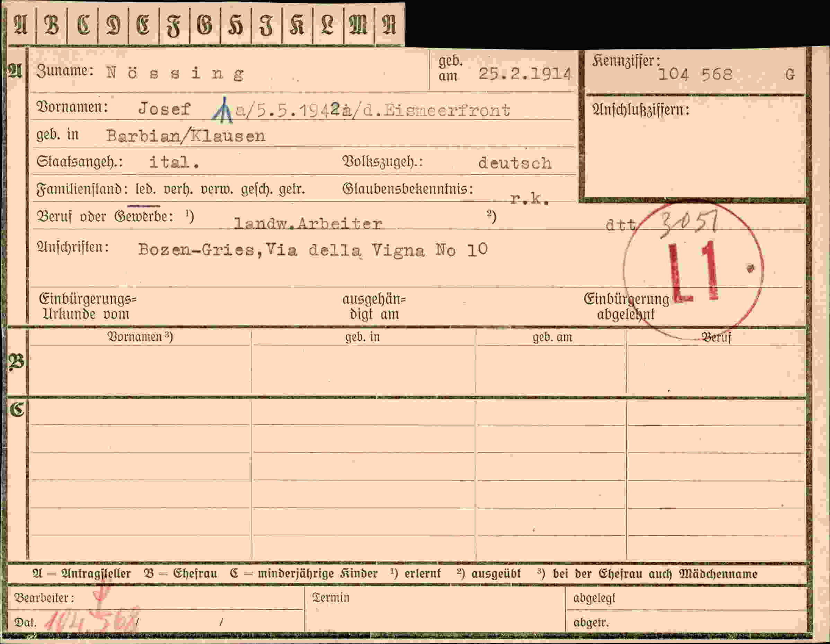The height and width of the screenshot is (644, 830).
Task: Select the index tab letter F
Action: (174, 27)
